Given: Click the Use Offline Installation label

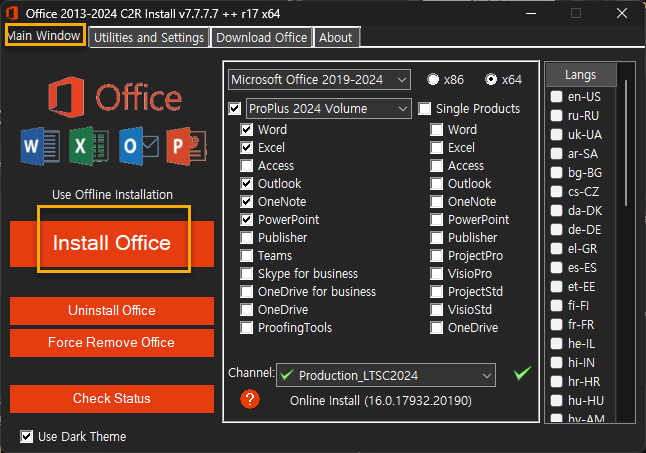Looking at the screenshot, I should [112, 194].
